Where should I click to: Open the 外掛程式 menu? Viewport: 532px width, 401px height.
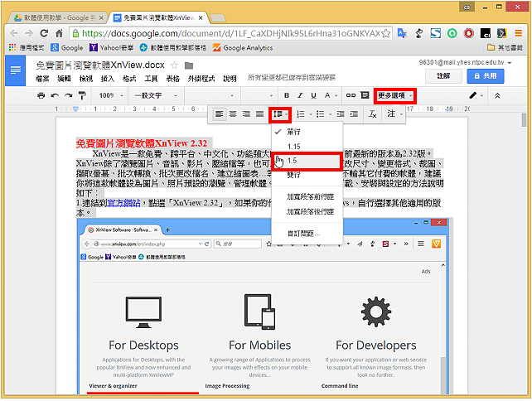coord(201,79)
